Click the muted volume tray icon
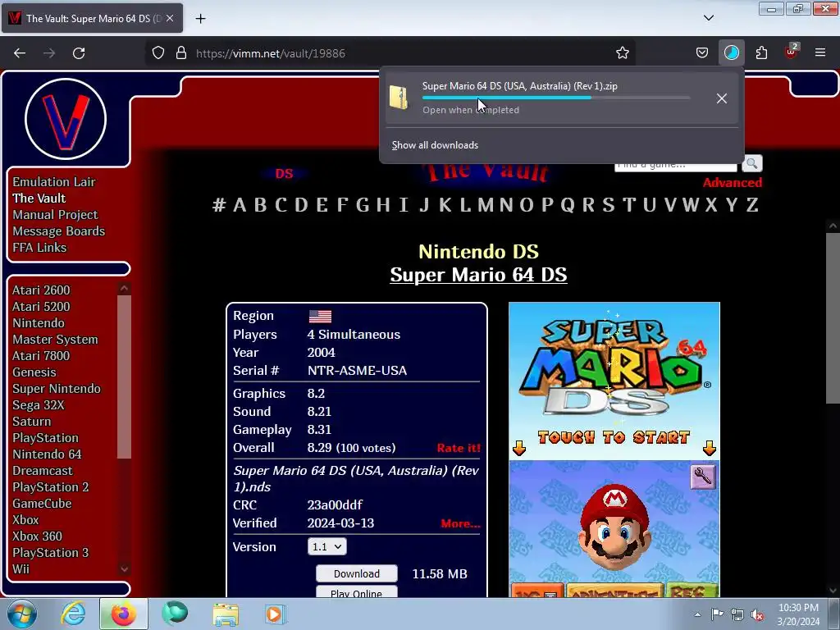Screen dimensions: 840x630 [757, 615]
